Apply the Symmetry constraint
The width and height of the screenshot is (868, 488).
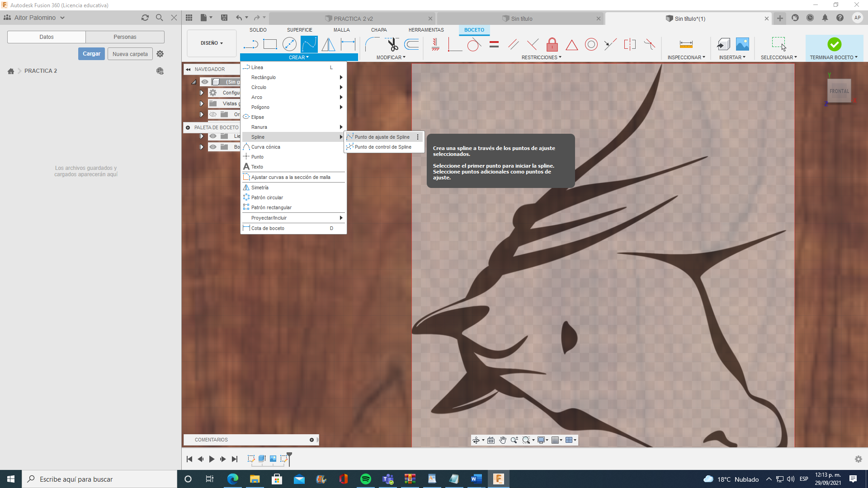[x=630, y=44]
